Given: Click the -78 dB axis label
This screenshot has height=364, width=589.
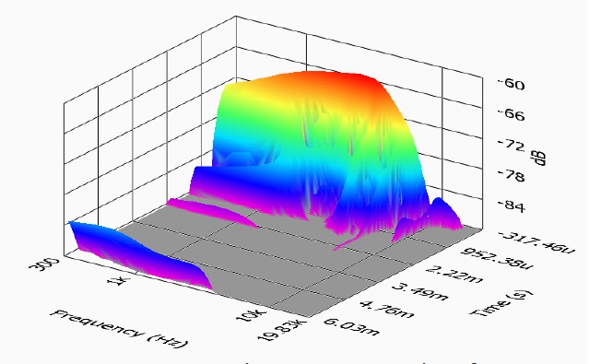Looking at the screenshot, I should click(x=511, y=175).
